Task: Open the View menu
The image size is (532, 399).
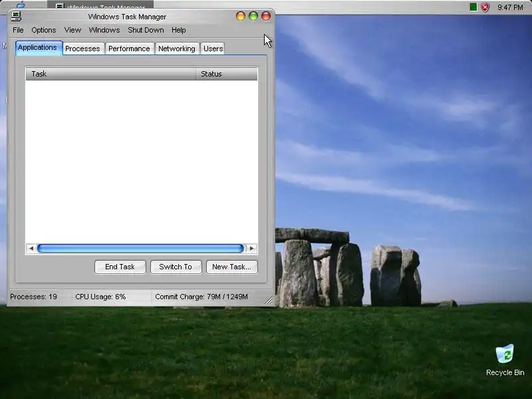Action: click(x=72, y=30)
